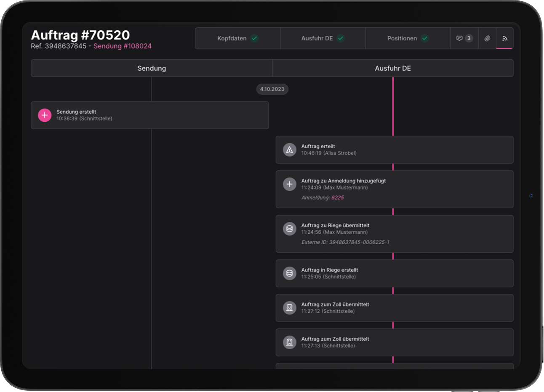
Task: Click the Auftrag zu Riege übermittelt title
Action: tap(336, 225)
